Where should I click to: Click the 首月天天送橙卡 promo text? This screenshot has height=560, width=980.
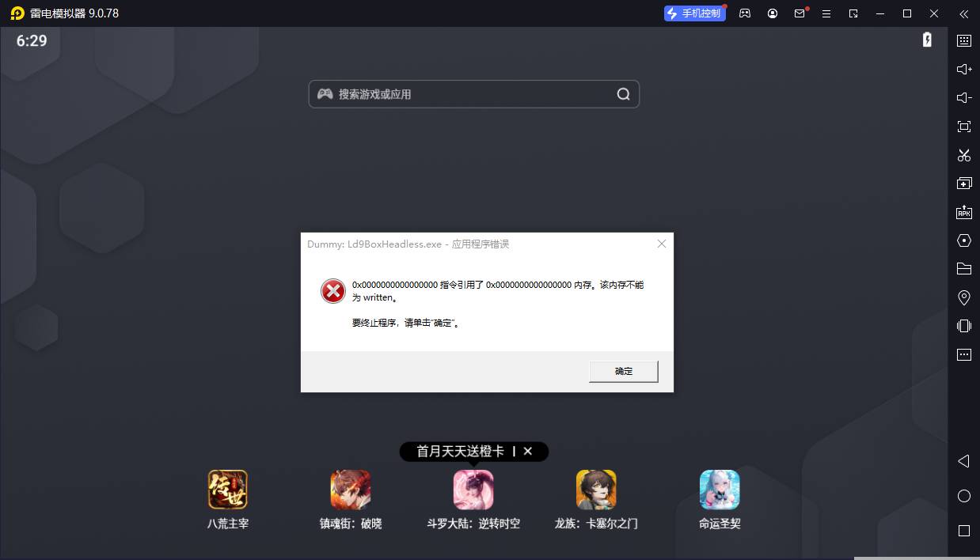pyautogui.click(x=460, y=452)
